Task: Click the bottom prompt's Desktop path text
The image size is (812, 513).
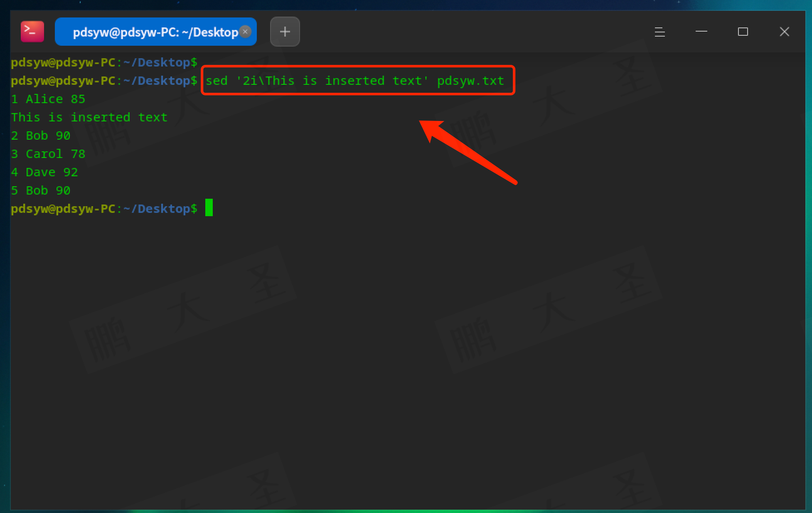Action: tap(164, 209)
